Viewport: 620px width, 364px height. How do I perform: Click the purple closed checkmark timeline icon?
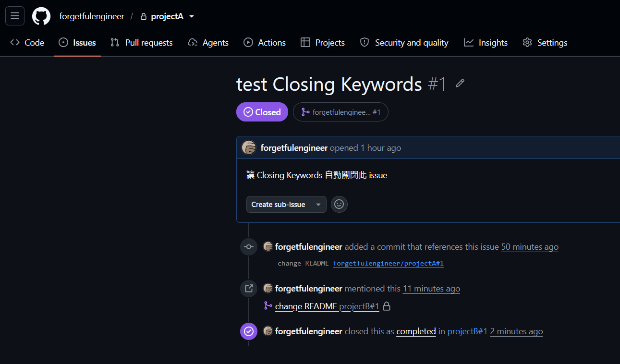(249, 331)
